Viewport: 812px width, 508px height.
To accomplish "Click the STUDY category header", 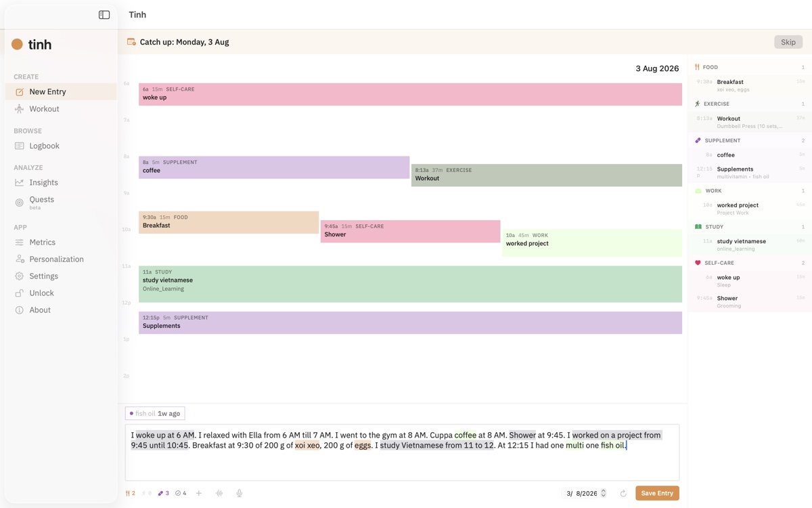I will (x=750, y=226).
